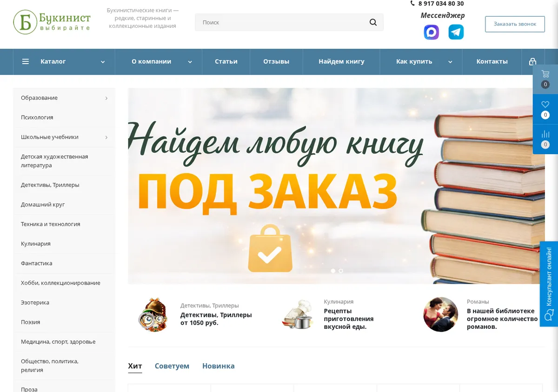
Task: Open the Отзывы page link
Action: click(276, 61)
